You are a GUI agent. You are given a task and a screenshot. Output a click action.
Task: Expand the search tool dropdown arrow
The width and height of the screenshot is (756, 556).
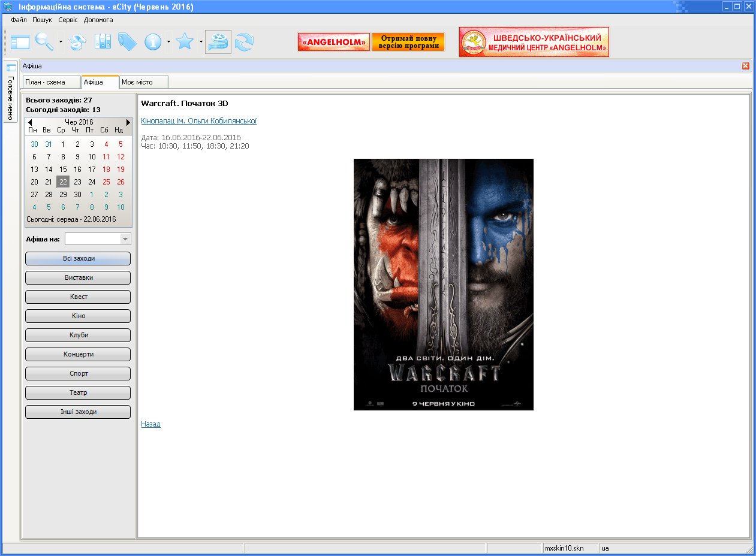61,42
